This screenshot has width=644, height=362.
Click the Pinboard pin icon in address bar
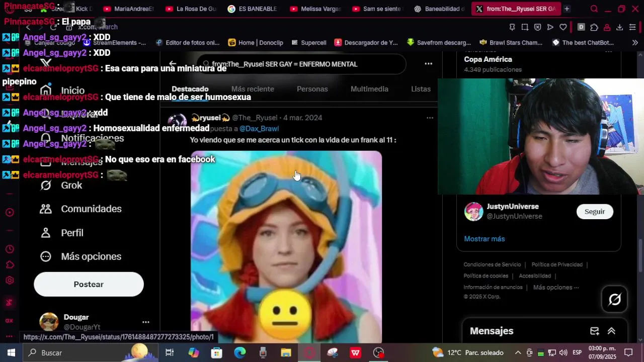[512, 27]
